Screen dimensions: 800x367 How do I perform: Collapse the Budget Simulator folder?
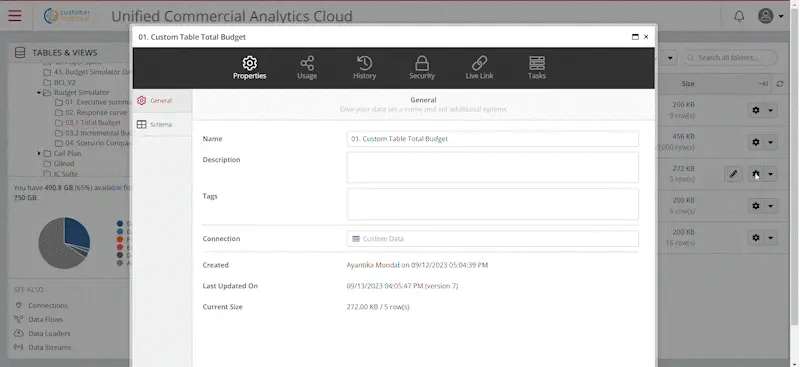(39, 93)
